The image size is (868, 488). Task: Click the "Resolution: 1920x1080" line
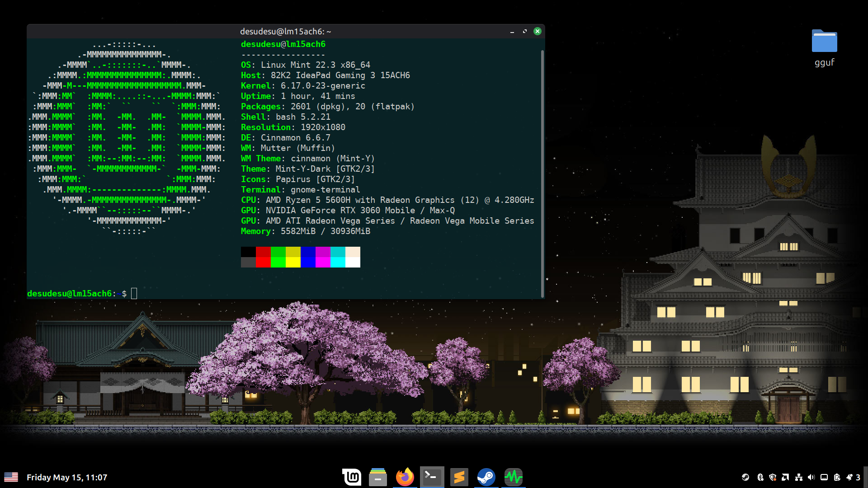(x=293, y=127)
